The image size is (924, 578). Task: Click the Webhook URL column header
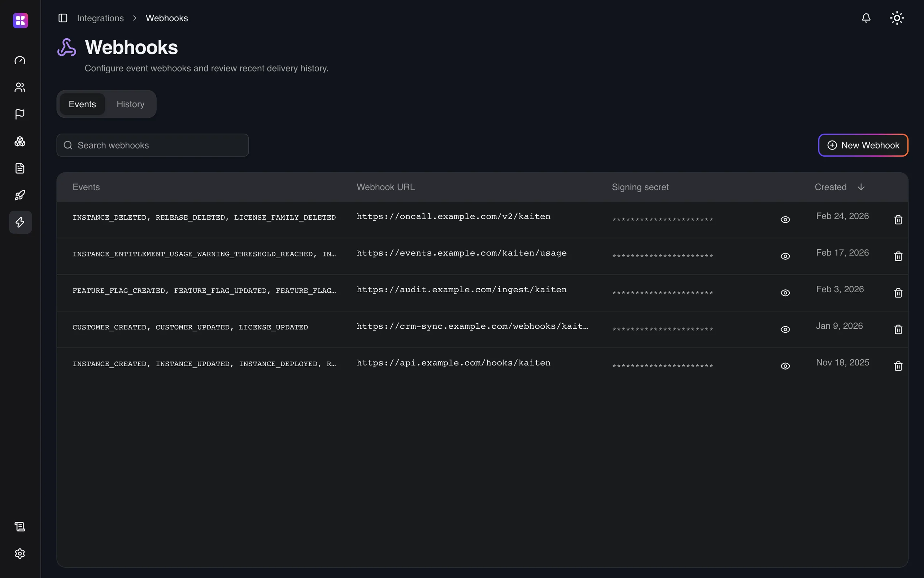click(385, 187)
